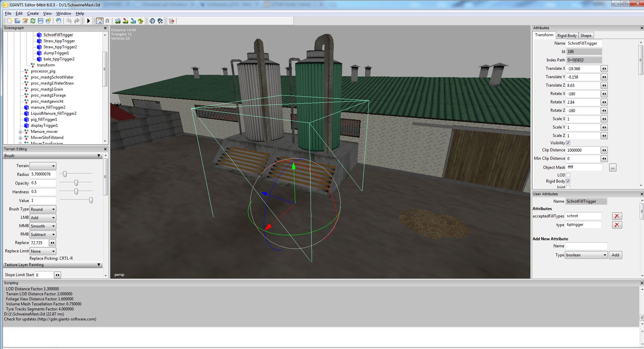Open the View menu

47,13
